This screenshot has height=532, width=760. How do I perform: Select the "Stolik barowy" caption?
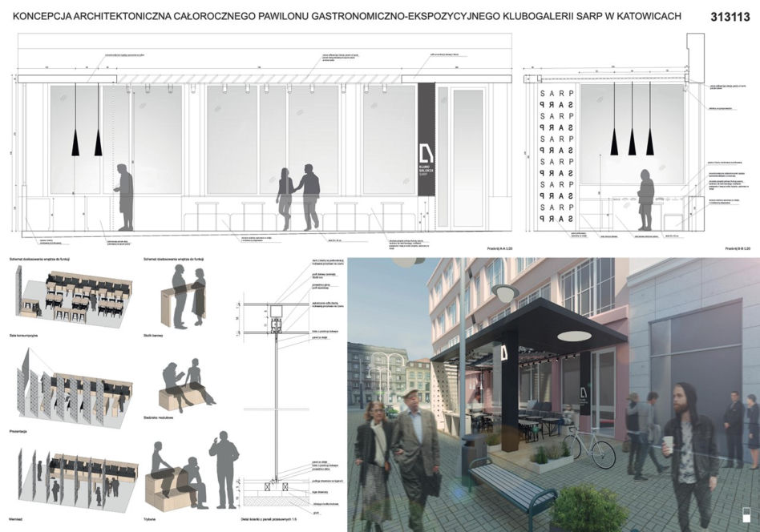pyautogui.click(x=153, y=335)
